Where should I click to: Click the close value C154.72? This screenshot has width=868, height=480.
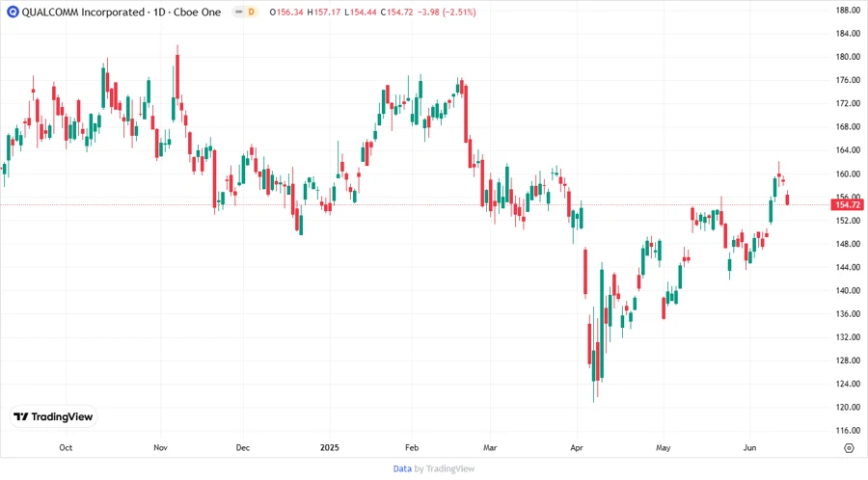(x=397, y=12)
